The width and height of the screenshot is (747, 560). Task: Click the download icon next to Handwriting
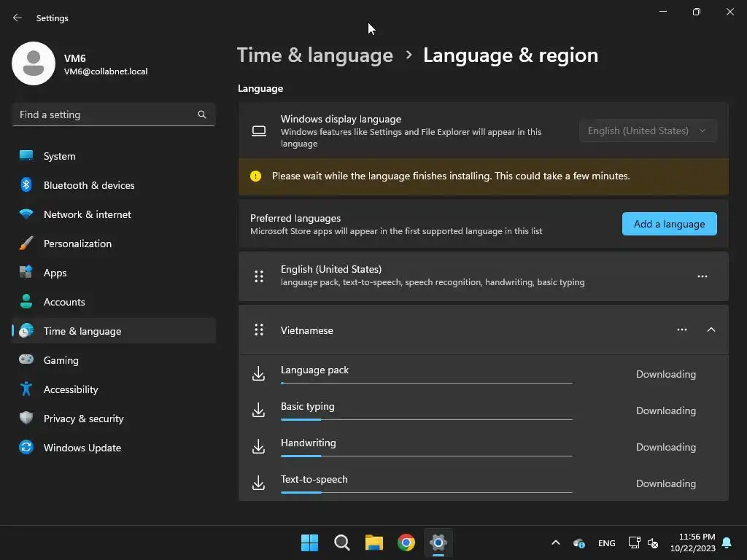pos(258,447)
